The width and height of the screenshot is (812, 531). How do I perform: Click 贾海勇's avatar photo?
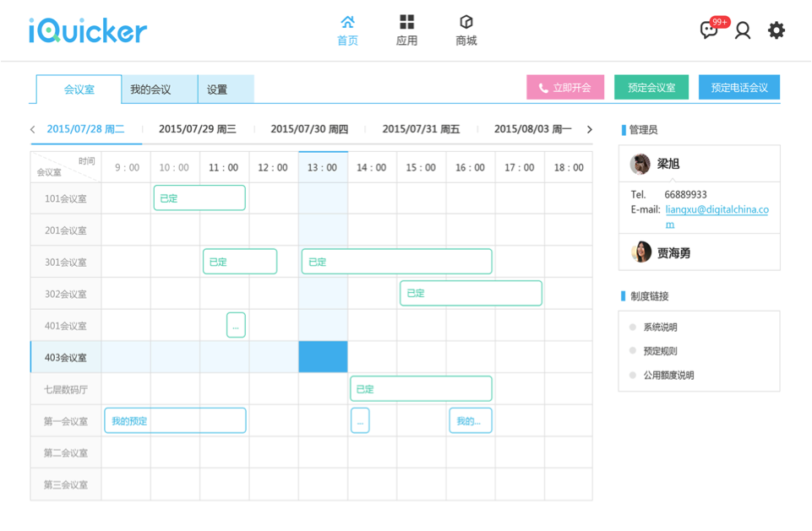tap(640, 252)
